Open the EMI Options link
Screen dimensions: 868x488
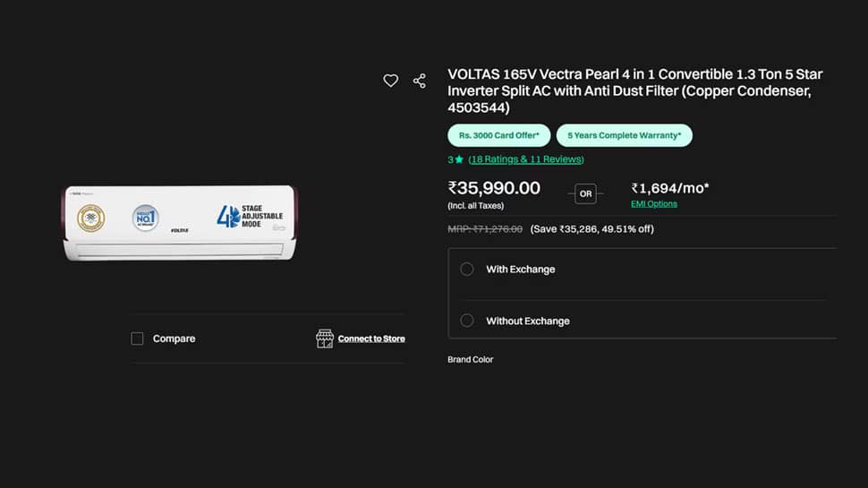[654, 204]
